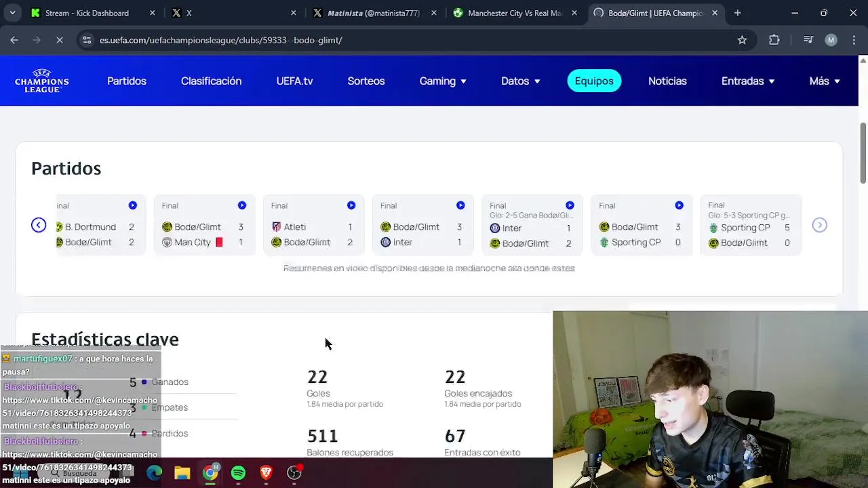The image size is (868, 488).
Task: Click the address bar URL
Action: [220, 40]
